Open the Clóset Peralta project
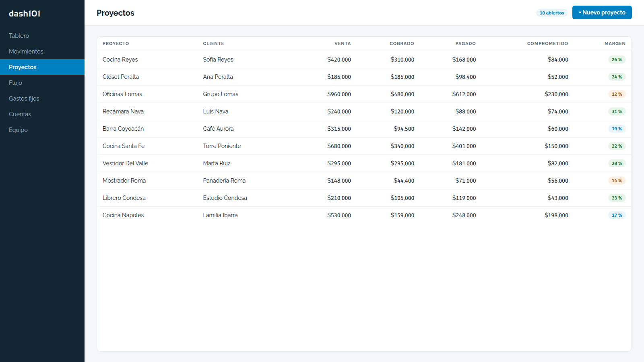644x362 pixels. coord(364,77)
